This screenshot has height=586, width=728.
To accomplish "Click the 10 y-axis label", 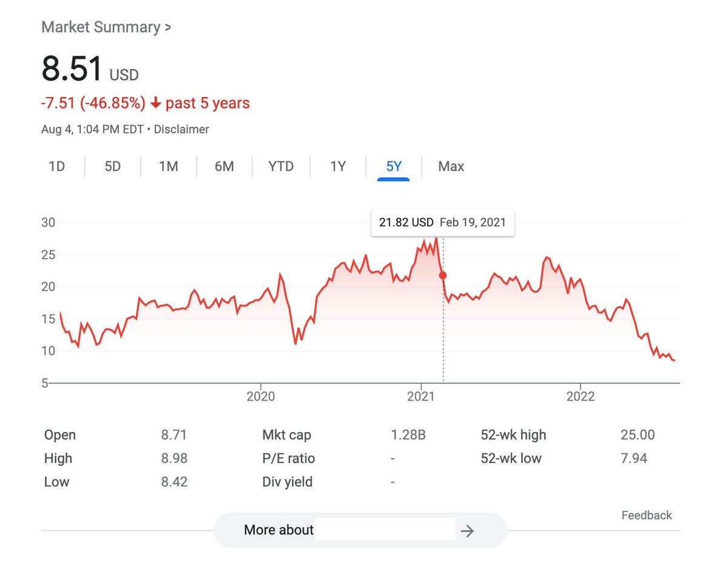I will tap(48, 351).
